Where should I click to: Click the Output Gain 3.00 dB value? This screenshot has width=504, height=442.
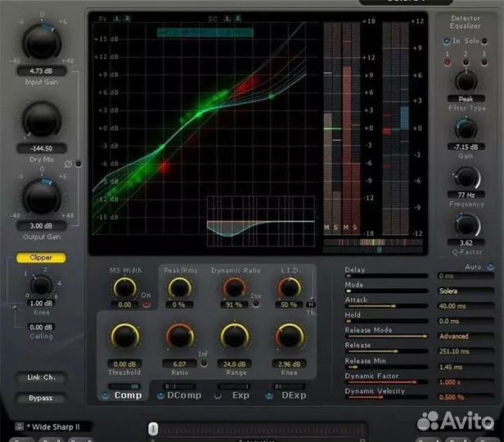point(41,226)
